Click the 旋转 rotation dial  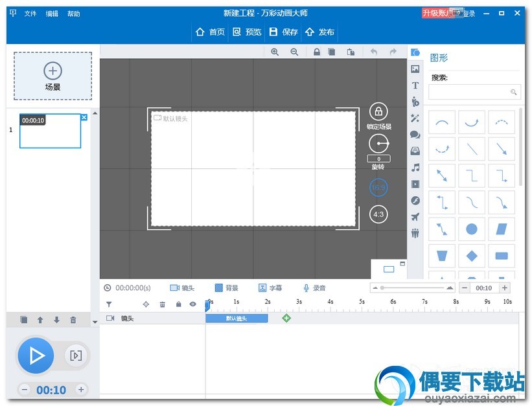[x=378, y=144]
